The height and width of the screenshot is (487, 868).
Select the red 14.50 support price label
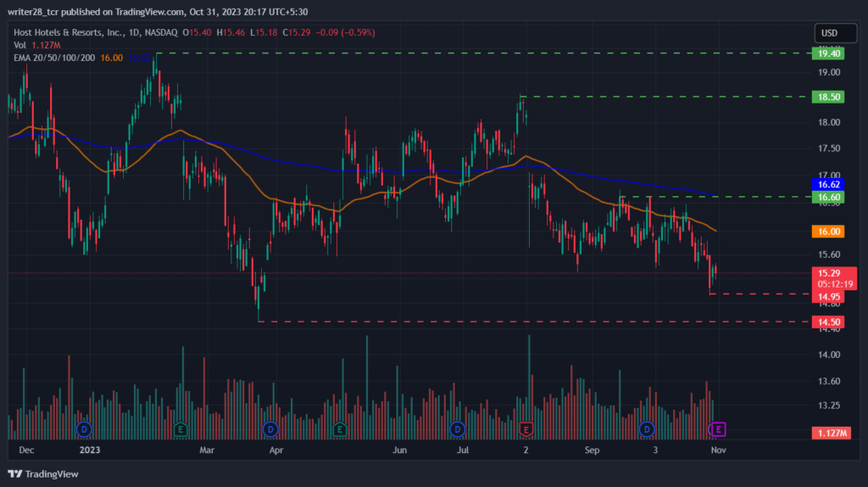point(828,322)
